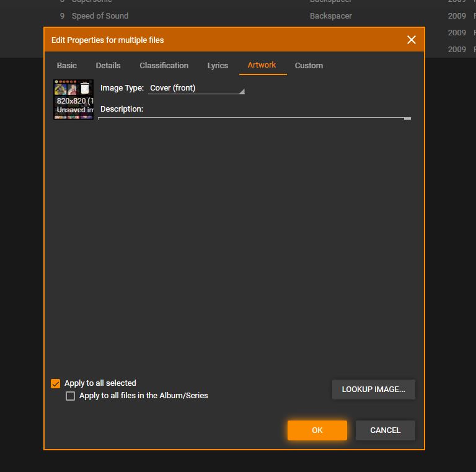This screenshot has height=472, width=476.
Task: Go to the Classification tab
Action: [164, 65]
